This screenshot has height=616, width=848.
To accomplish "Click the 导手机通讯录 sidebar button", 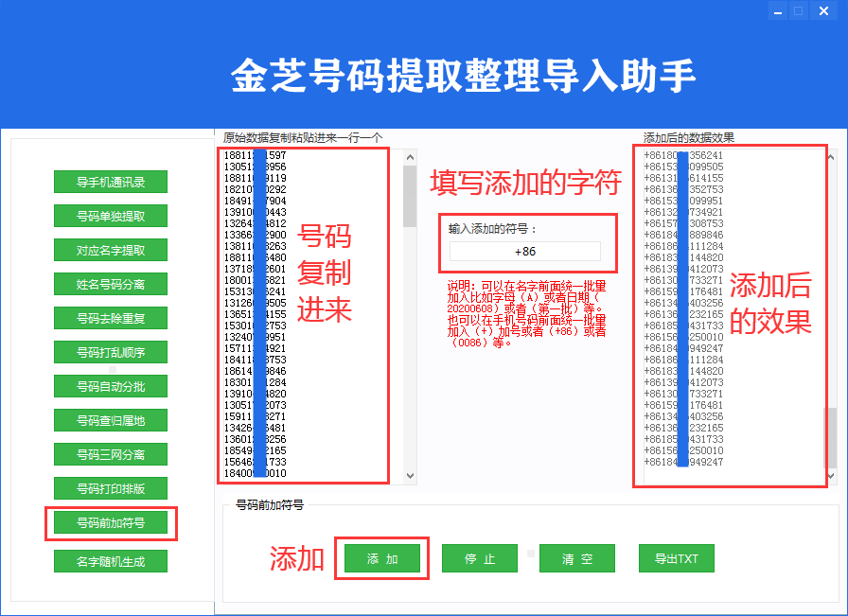I will click(x=113, y=182).
